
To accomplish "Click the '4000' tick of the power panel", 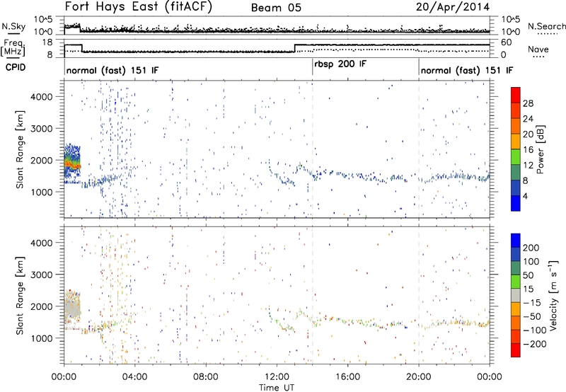I will 42,97.
